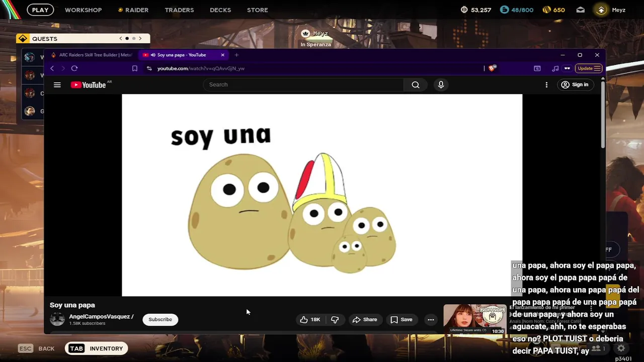The width and height of the screenshot is (644, 362).
Task: Open INVENTORY with TAB button
Action: click(97, 348)
